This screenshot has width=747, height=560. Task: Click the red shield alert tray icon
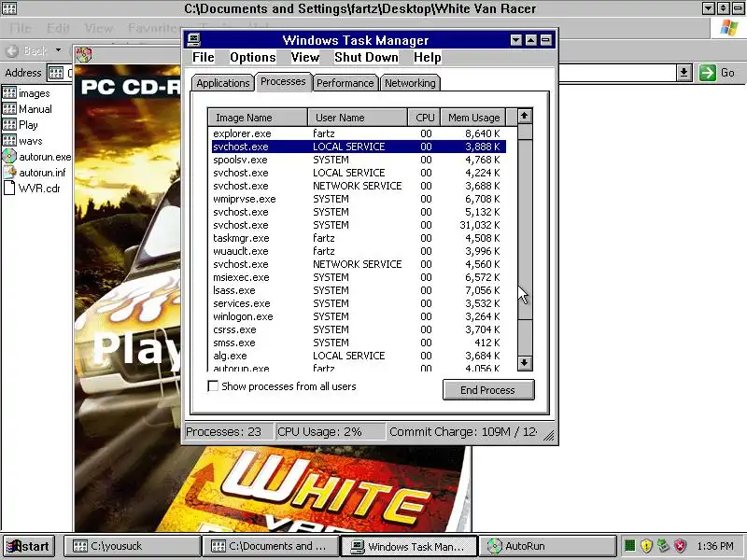point(681,546)
